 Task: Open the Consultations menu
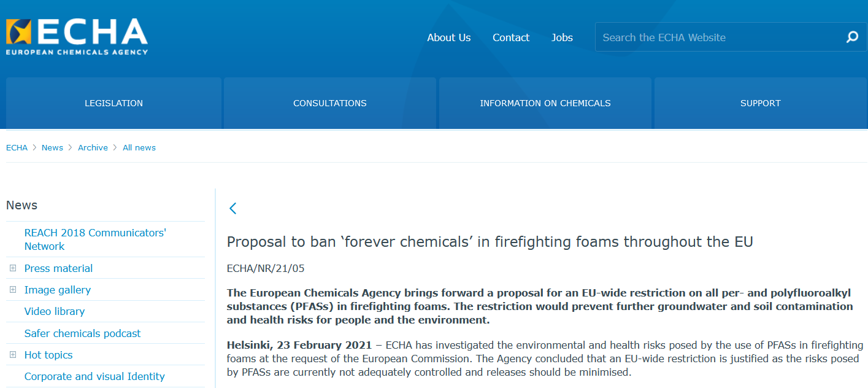(x=330, y=103)
